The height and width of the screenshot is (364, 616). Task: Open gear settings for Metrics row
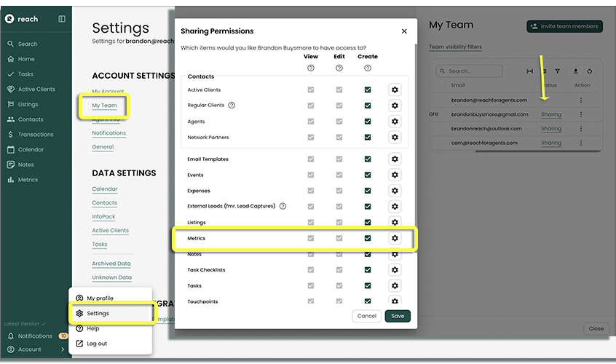click(x=395, y=238)
